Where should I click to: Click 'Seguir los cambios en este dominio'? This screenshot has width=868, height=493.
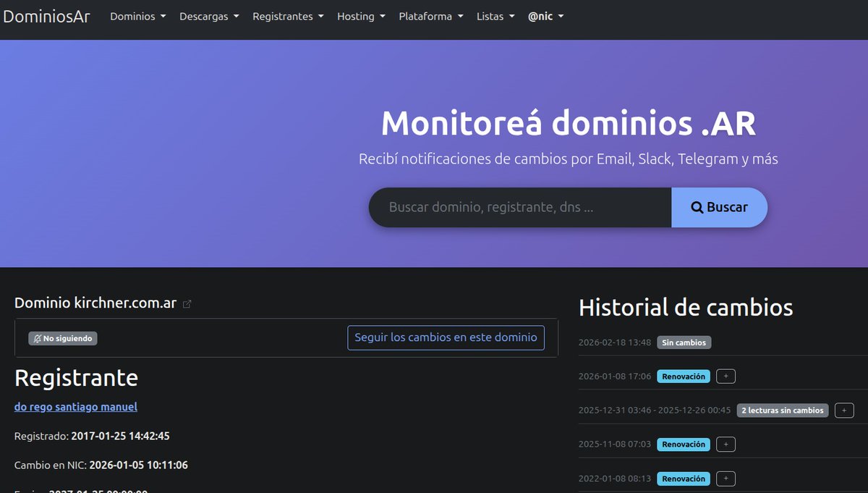click(x=445, y=337)
